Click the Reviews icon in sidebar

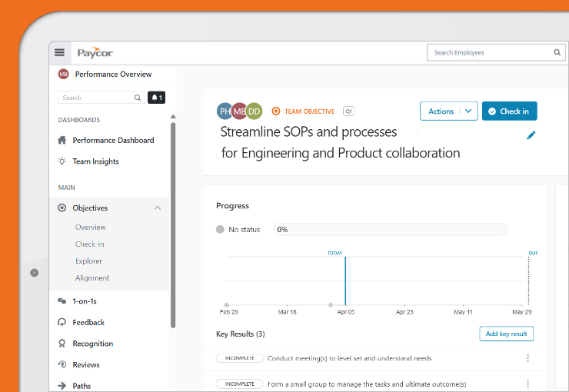(x=62, y=364)
